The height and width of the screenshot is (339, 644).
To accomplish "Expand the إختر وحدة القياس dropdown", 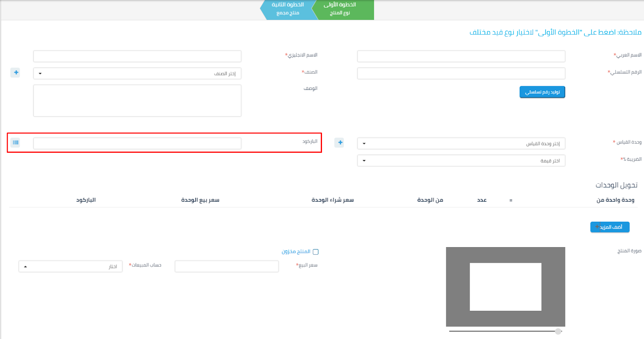I will click(461, 144).
